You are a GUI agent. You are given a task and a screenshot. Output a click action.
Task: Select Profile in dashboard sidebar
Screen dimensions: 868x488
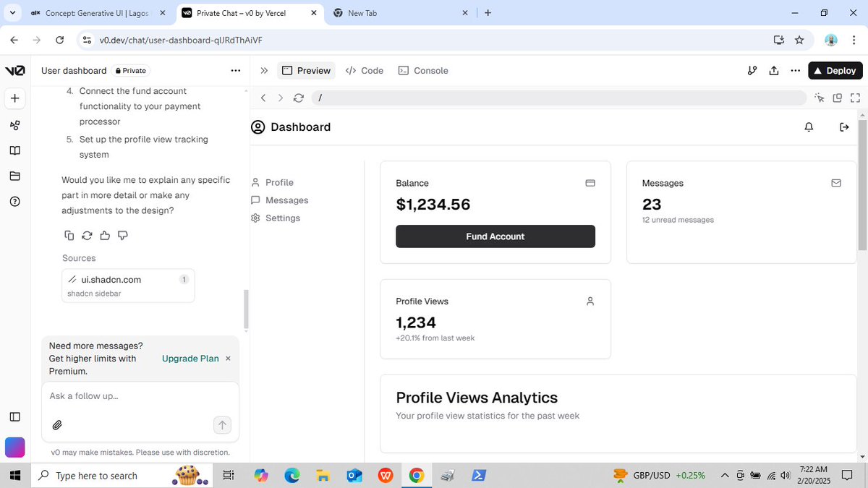pos(273,183)
